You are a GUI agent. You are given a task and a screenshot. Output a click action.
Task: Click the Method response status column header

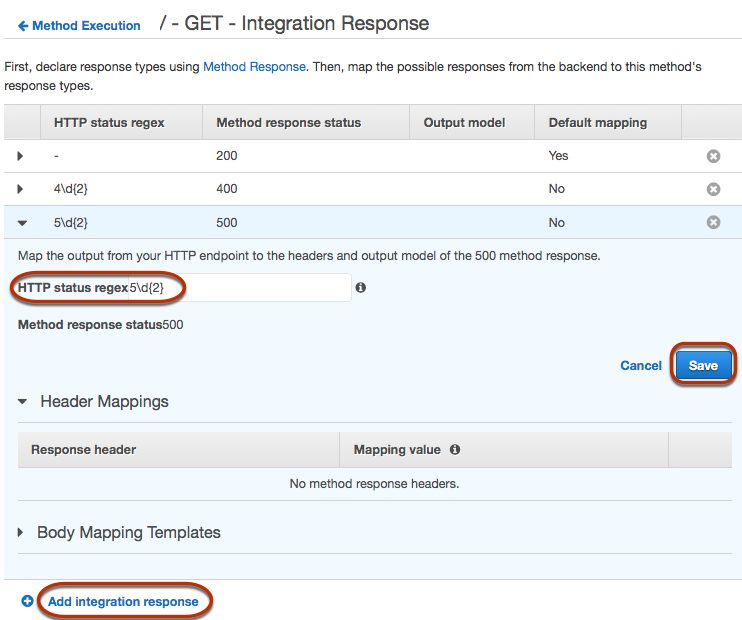click(x=288, y=123)
